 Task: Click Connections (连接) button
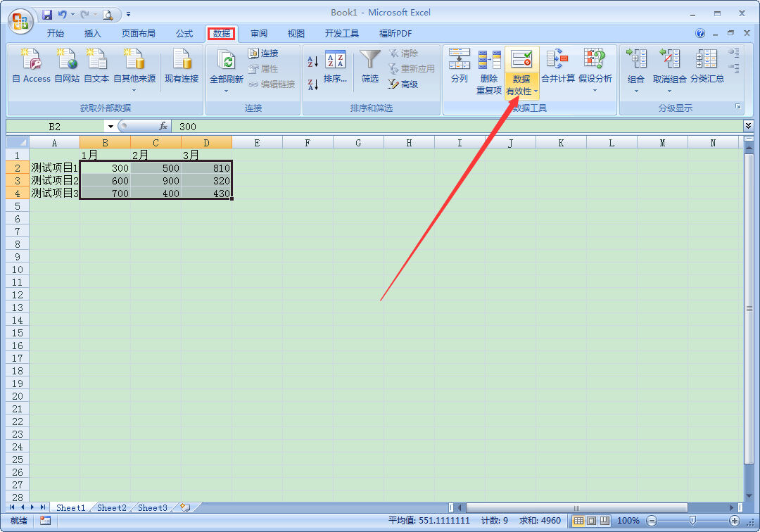point(263,53)
